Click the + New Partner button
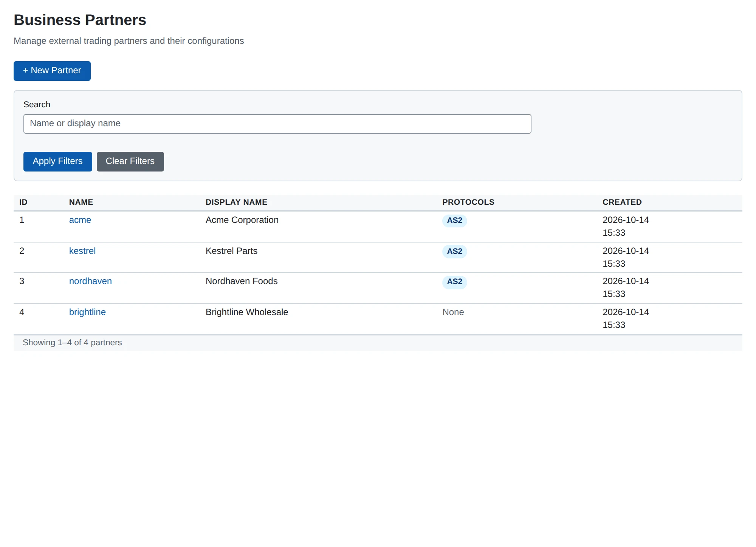 coord(52,71)
